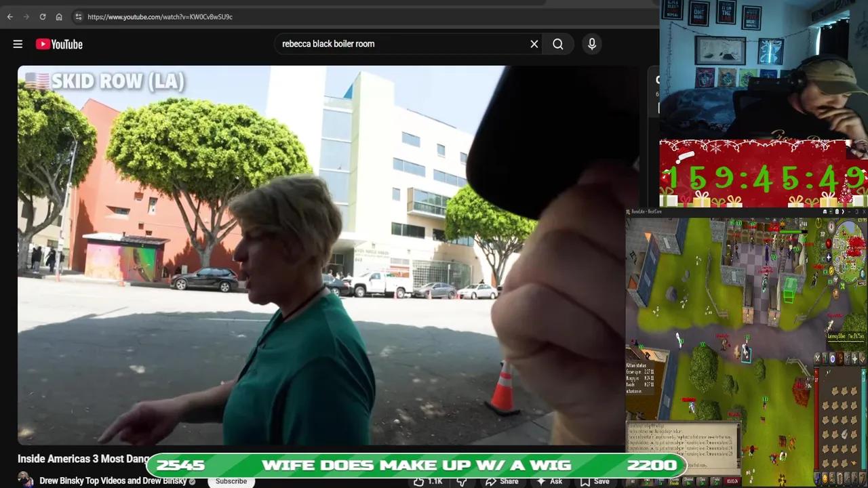This screenshot has height=488, width=868.
Task: Focus the browser address bar URL
Action: tap(160, 17)
